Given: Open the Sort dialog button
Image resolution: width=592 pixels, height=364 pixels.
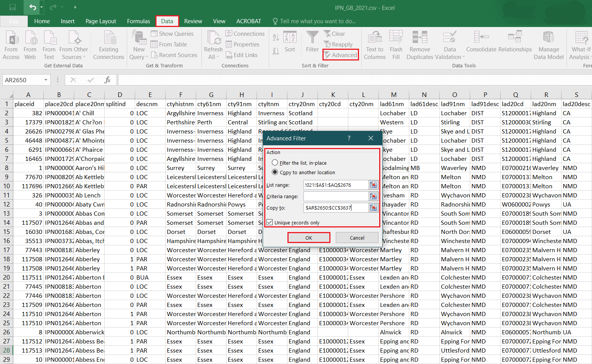Looking at the screenshot, I should click(x=290, y=42).
